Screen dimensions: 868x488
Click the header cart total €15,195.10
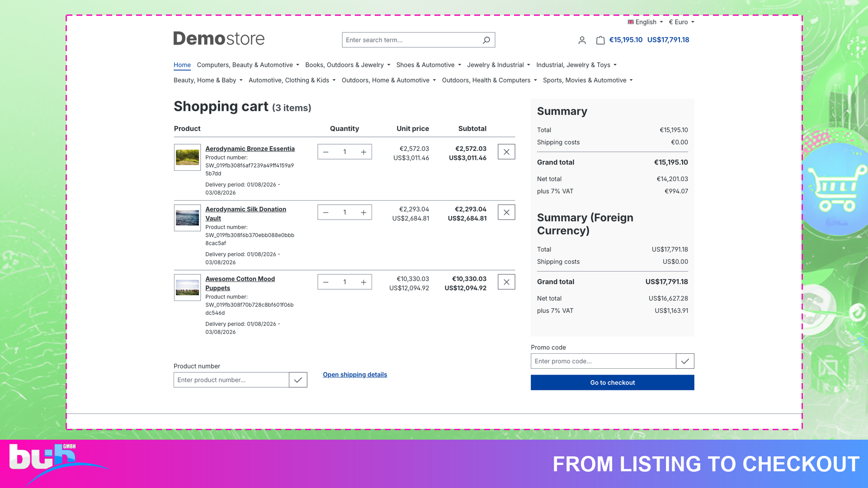(626, 40)
